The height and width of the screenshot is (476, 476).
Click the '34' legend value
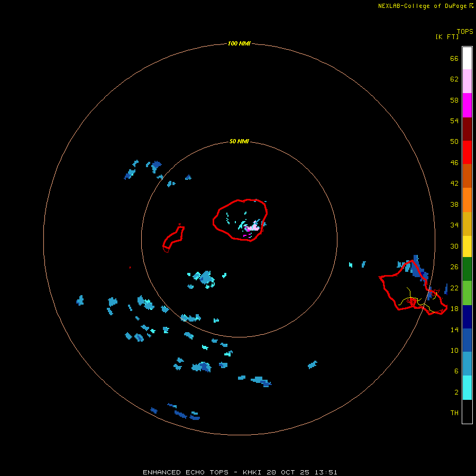tap(454, 225)
